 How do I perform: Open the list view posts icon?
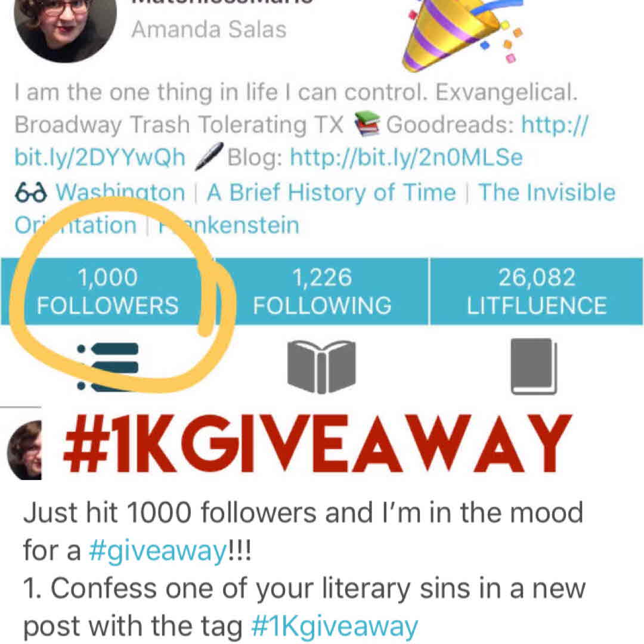pyautogui.click(x=108, y=367)
